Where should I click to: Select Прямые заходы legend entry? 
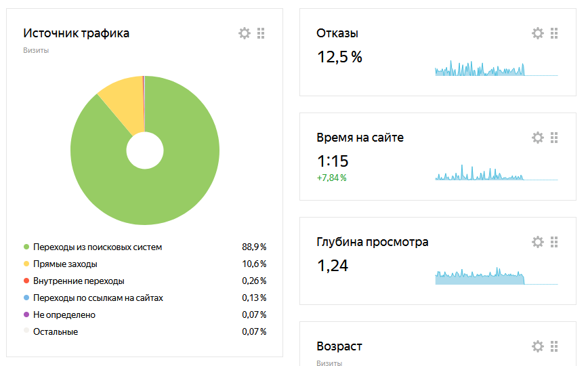pyautogui.click(x=65, y=264)
